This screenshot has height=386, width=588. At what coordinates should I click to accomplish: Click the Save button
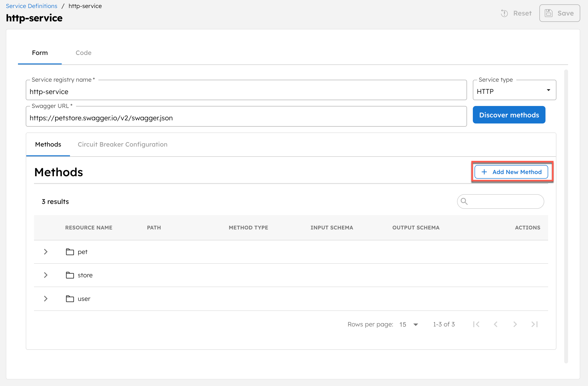(x=560, y=13)
